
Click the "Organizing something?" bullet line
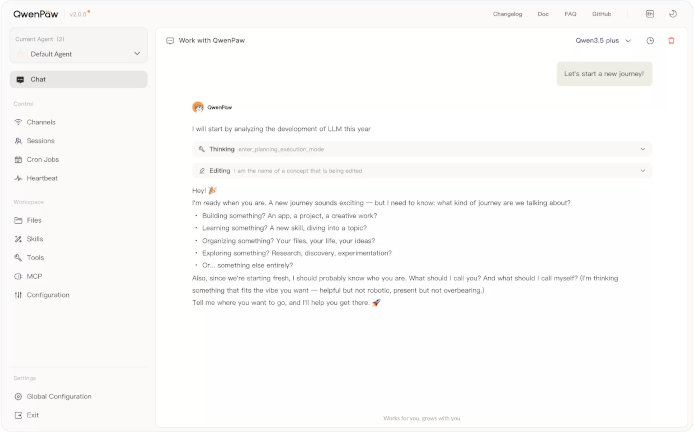289,241
